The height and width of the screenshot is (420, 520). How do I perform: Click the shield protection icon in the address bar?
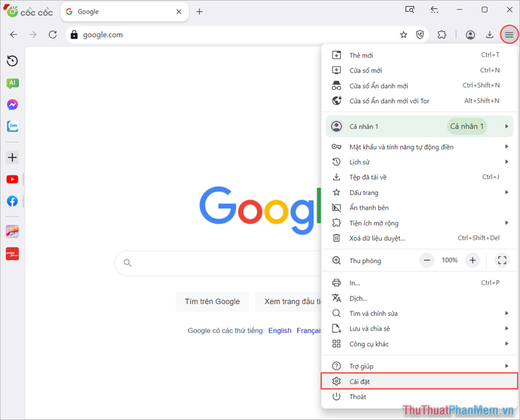pyautogui.click(x=420, y=34)
